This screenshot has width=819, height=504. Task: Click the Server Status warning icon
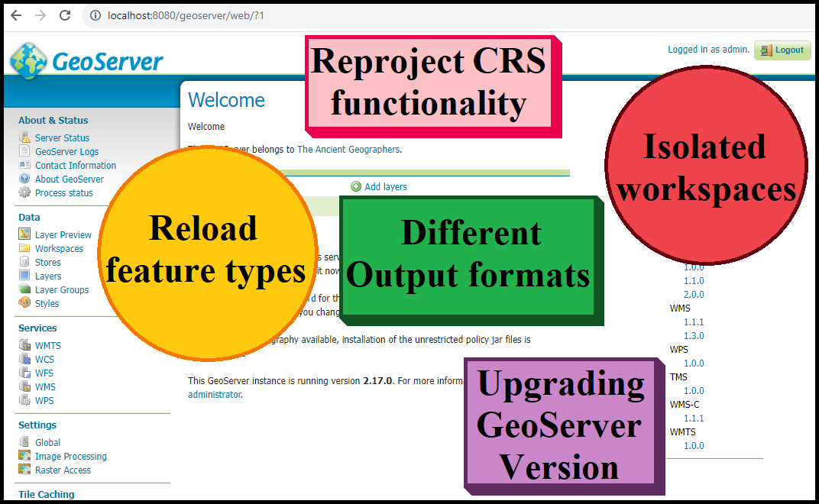[x=24, y=137]
